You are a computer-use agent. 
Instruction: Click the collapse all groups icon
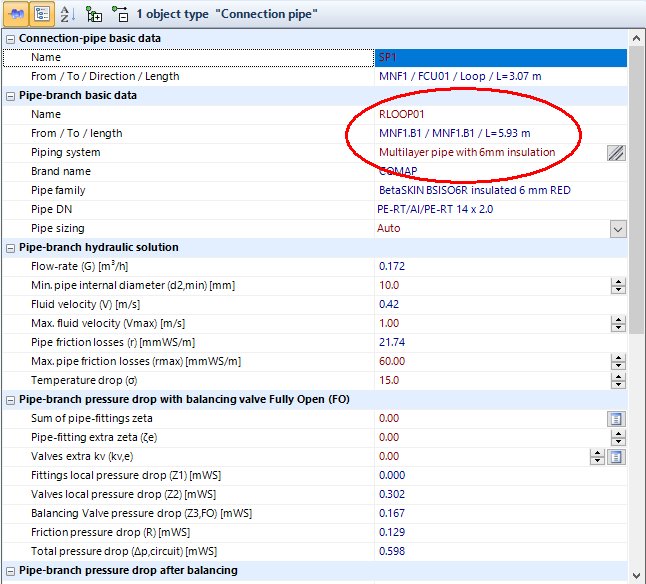point(120,15)
